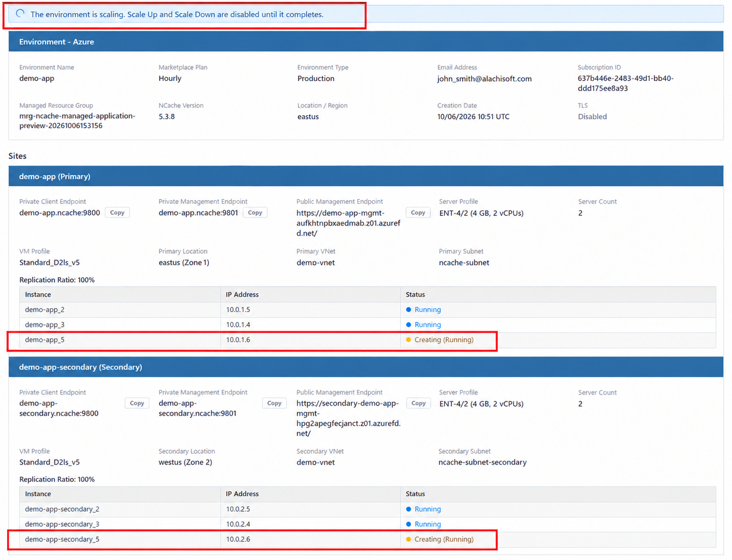Select the demo-app-secondary_3 instance name
Screen dimensions: 732x560
[x=62, y=524]
